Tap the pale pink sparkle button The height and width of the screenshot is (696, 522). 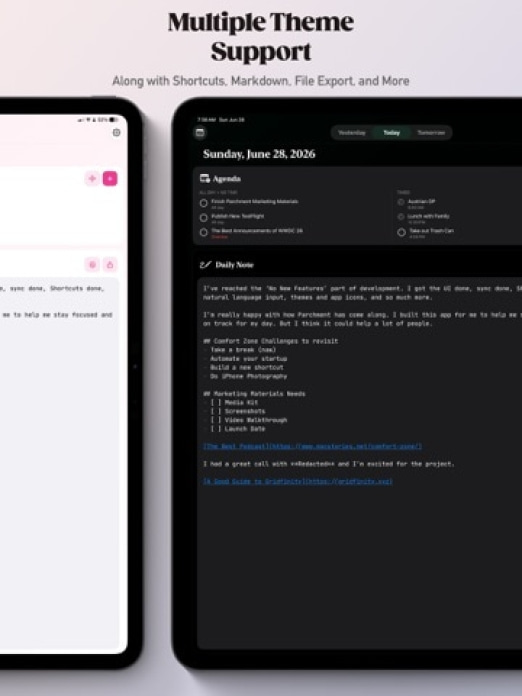[x=92, y=178]
